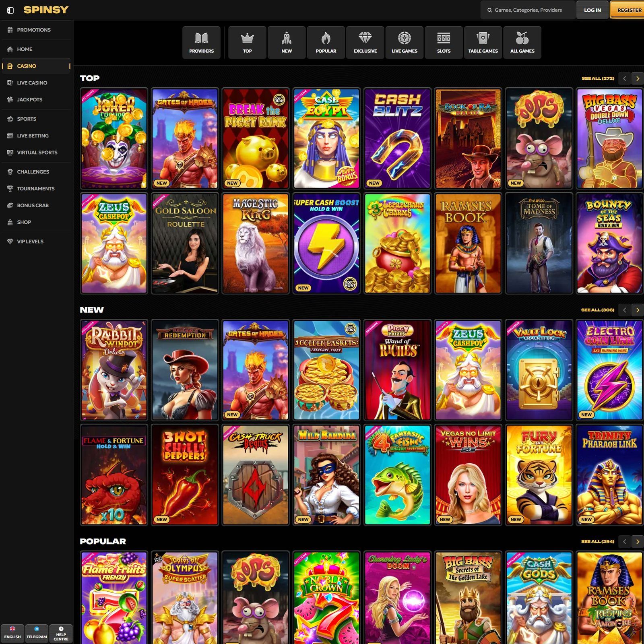
Task: Open Live Casino in the sidebar
Action: click(x=36, y=83)
